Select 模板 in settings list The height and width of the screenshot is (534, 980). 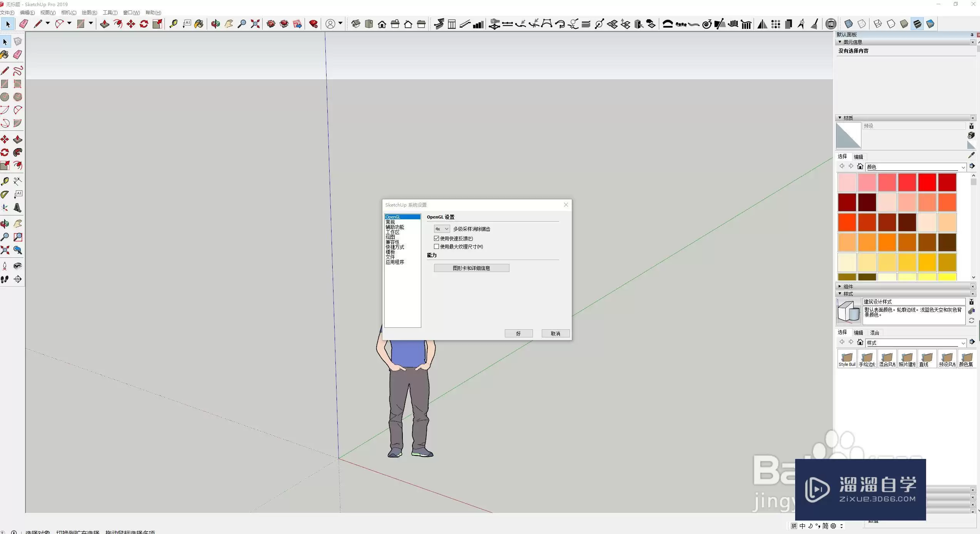[x=390, y=252]
